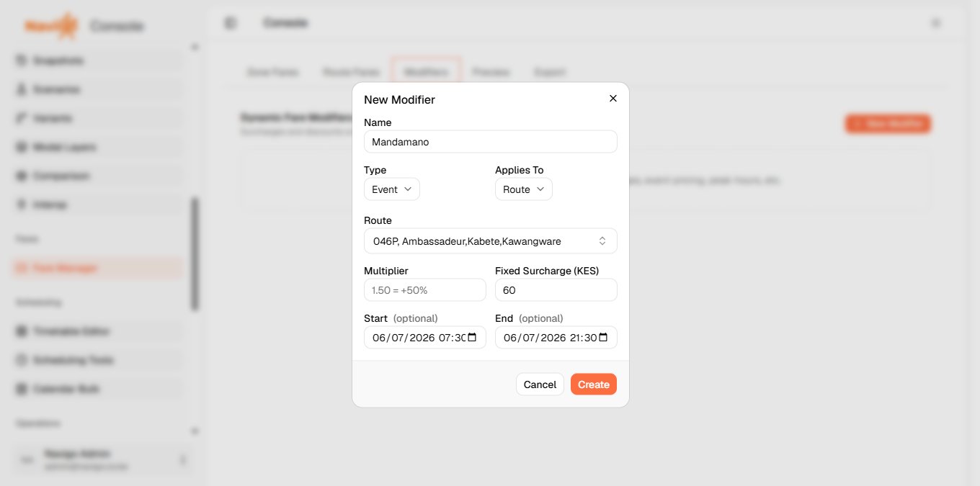Screen dimensions: 980x486
Task: Click the Snapshots icon in the sidebar
Action: tap(22, 60)
